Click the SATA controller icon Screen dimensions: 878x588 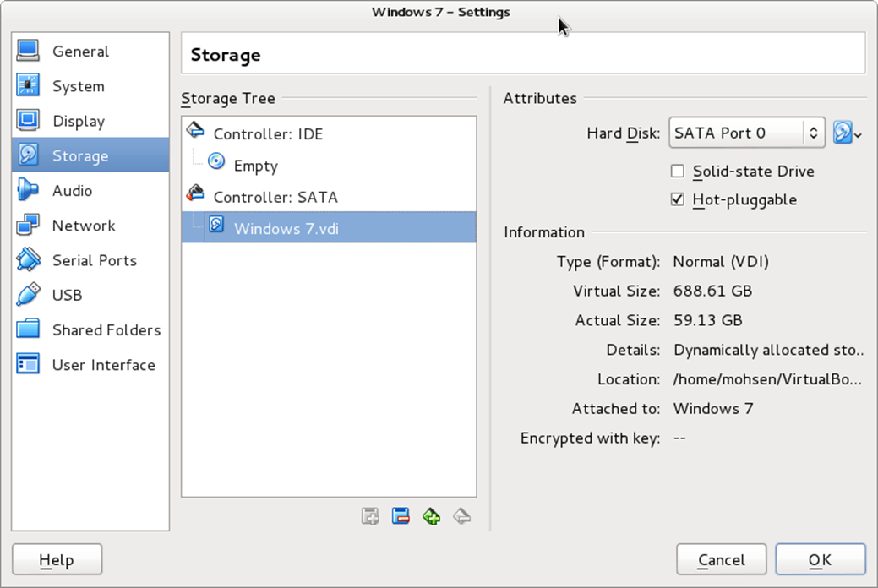tap(195, 196)
